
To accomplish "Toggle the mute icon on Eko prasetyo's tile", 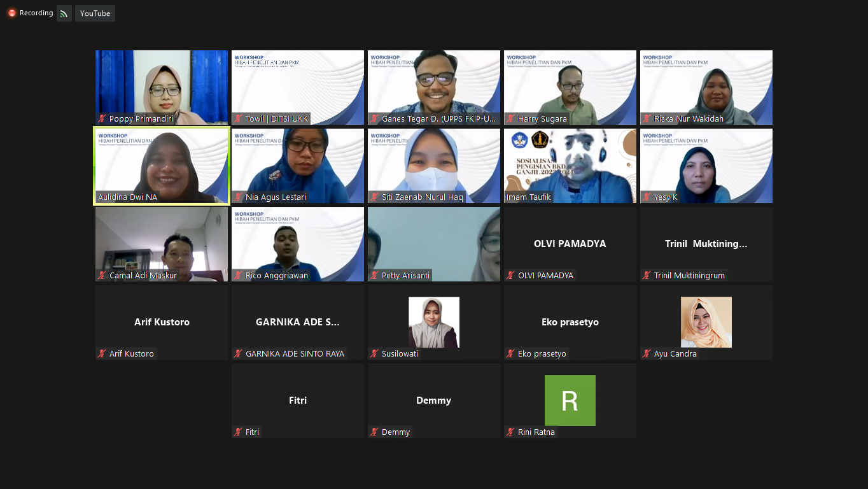I will tap(508, 353).
